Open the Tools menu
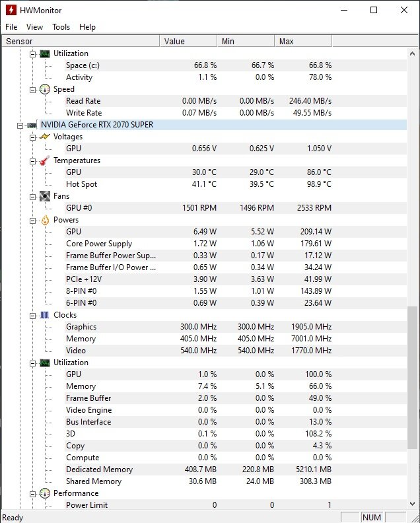The height and width of the screenshot is (523, 420). tap(61, 27)
